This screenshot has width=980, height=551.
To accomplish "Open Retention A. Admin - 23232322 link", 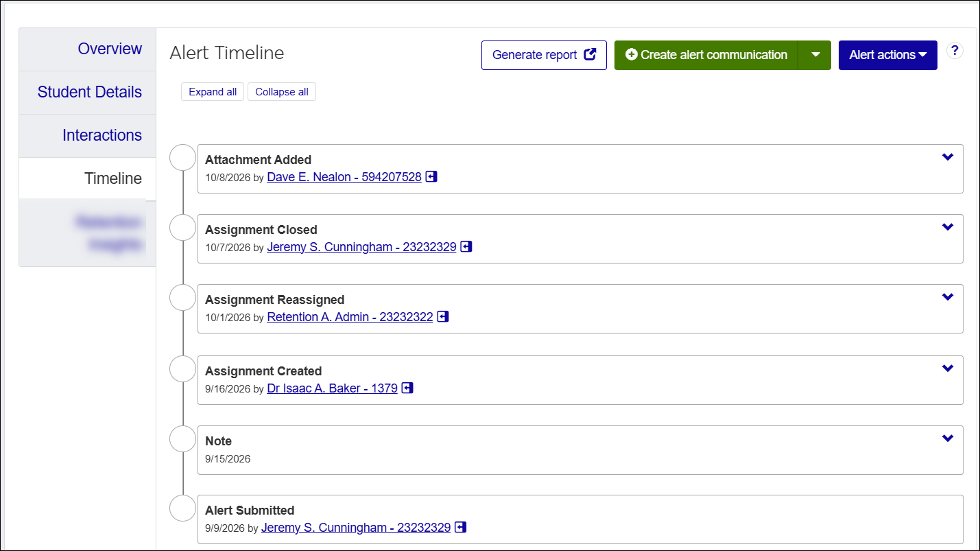I will [350, 317].
